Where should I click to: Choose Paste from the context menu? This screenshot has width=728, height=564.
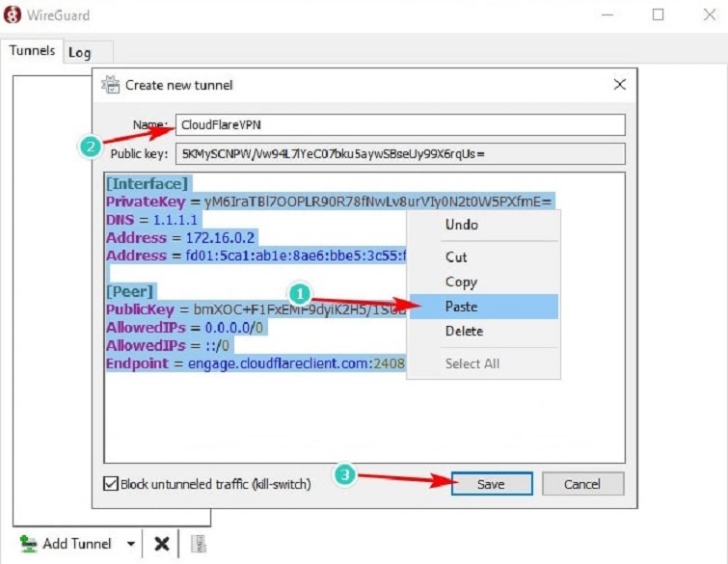(461, 307)
